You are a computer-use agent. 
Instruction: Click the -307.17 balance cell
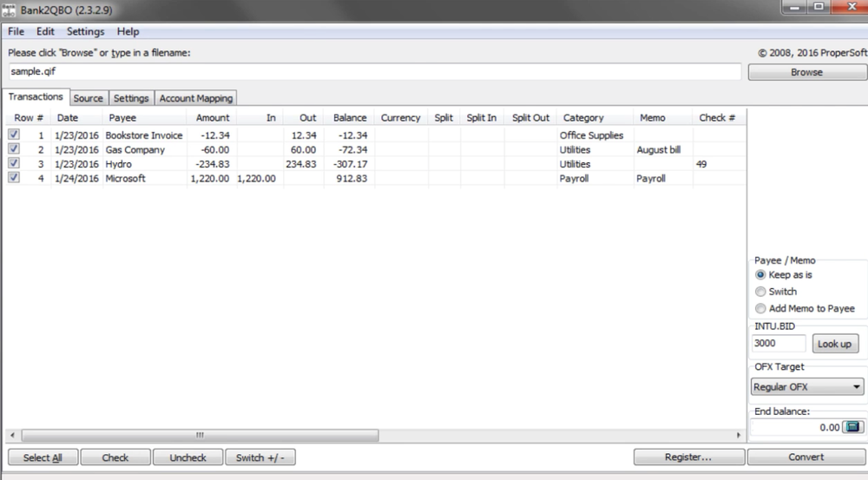click(349, 164)
